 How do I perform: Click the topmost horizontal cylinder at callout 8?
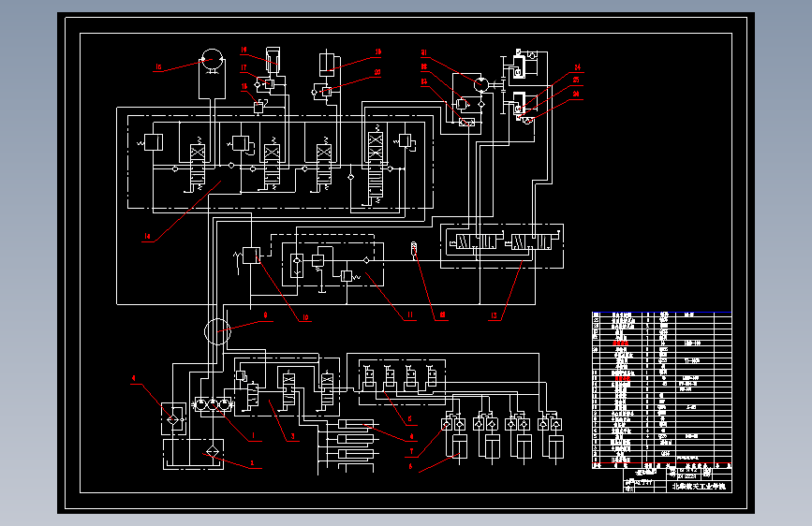pyautogui.click(x=355, y=425)
